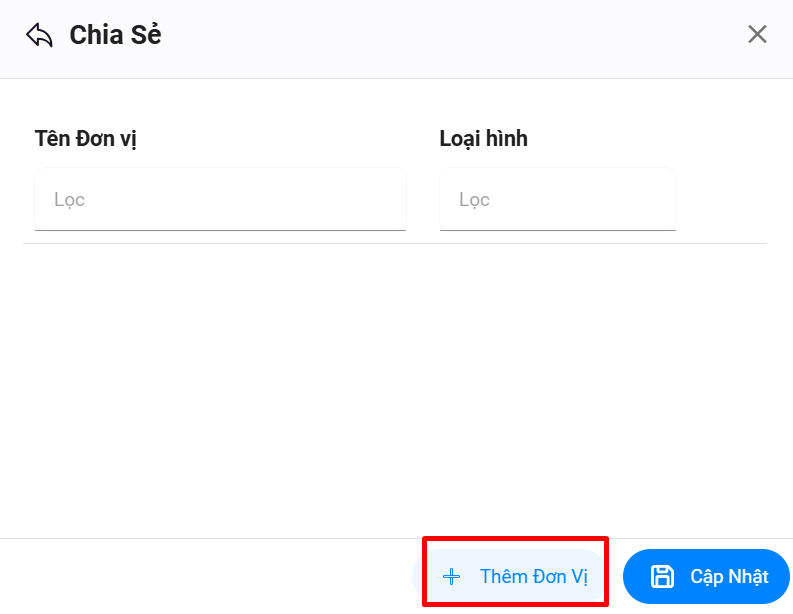
Task: Dismiss the share panel with the X
Action: [757, 35]
